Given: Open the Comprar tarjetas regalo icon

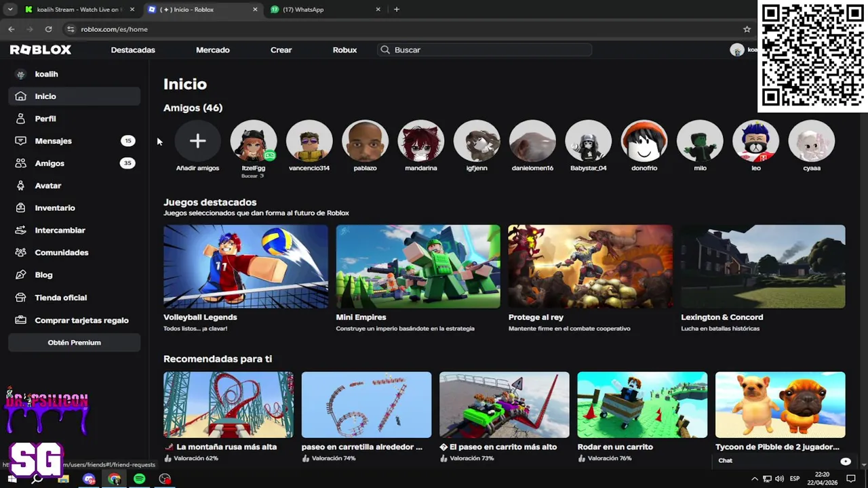Looking at the screenshot, I should click(x=20, y=320).
